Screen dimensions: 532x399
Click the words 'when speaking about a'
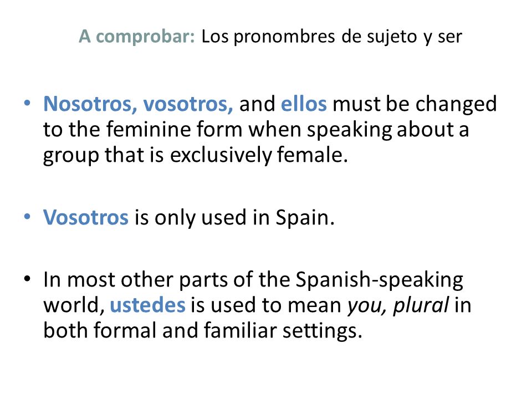point(359,130)
